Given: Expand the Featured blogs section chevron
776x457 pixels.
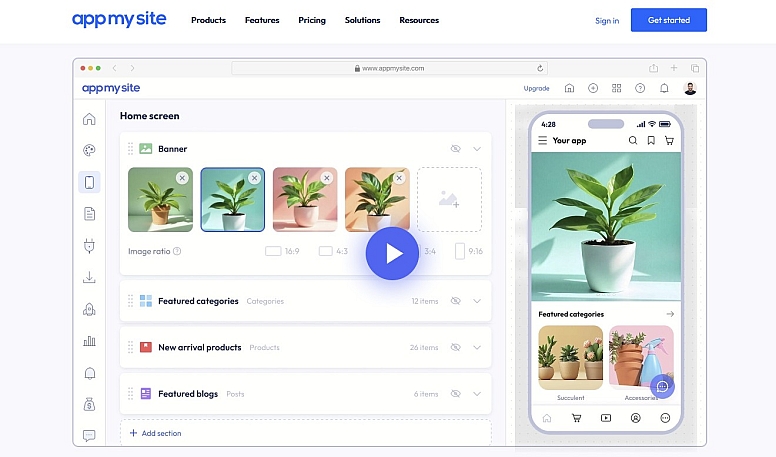Looking at the screenshot, I should click(477, 394).
